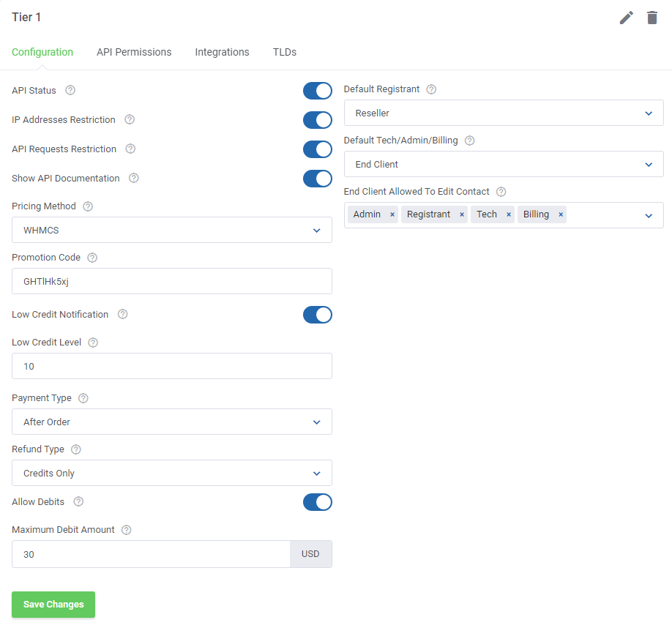Remove the Admin tag via its x
Image resolution: width=672 pixels, height=628 pixels.
coord(392,214)
